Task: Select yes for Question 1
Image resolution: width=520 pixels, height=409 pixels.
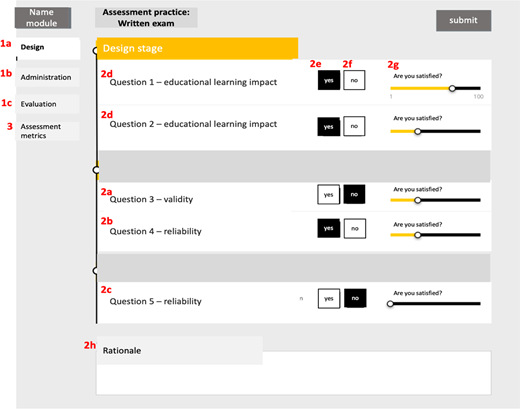Action: click(329, 80)
